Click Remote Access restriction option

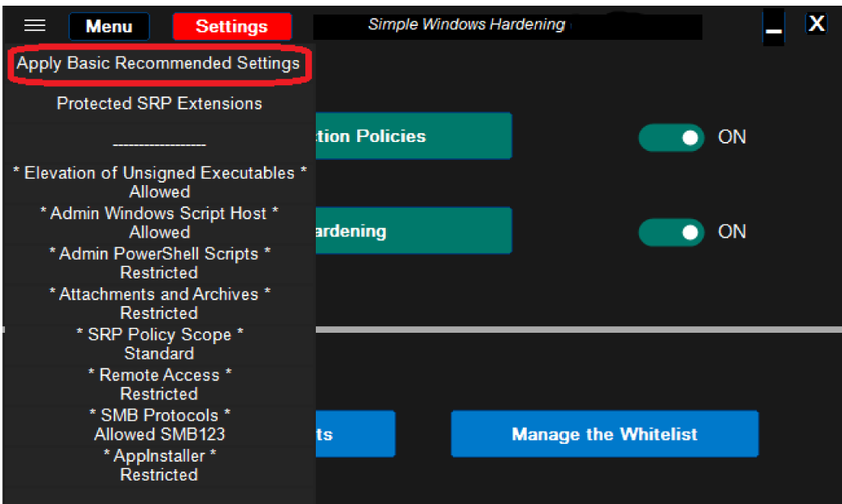point(159,385)
